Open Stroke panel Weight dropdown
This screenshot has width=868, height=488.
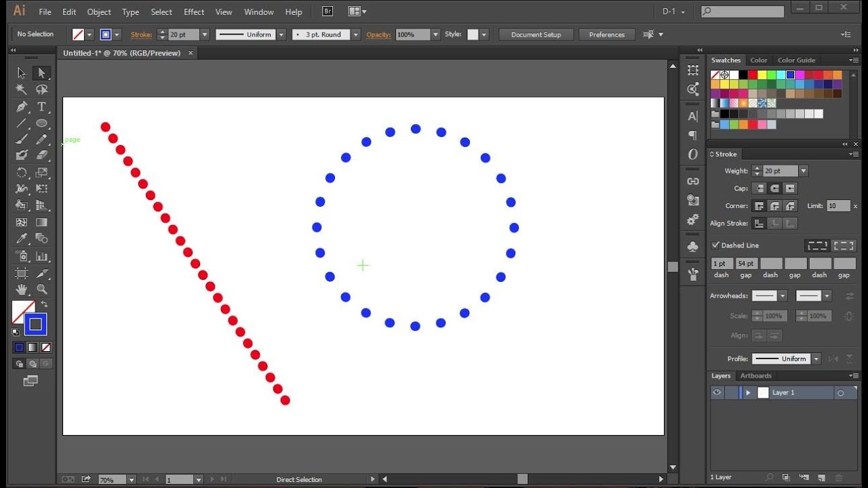(x=804, y=171)
